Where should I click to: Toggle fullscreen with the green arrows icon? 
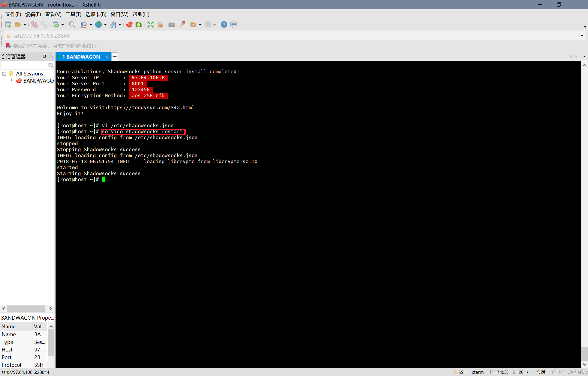click(151, 25)
